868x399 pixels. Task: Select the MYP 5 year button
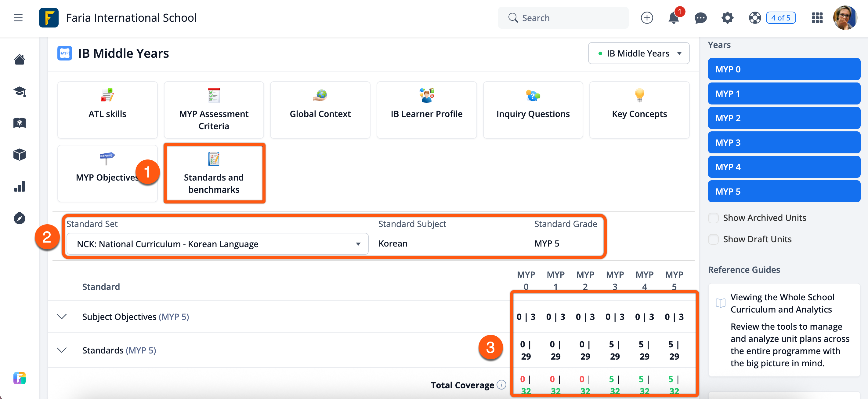[x=784, y=191]
